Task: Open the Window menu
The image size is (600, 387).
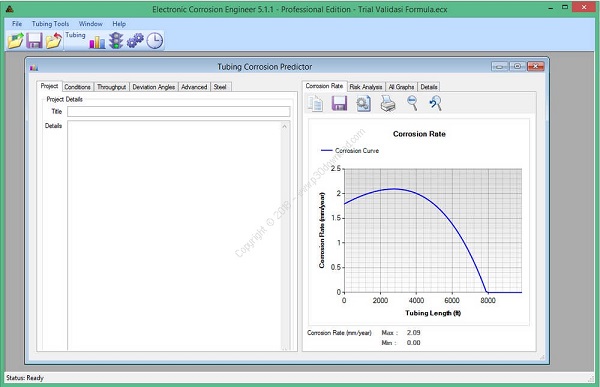Action: tap(91, 24)
